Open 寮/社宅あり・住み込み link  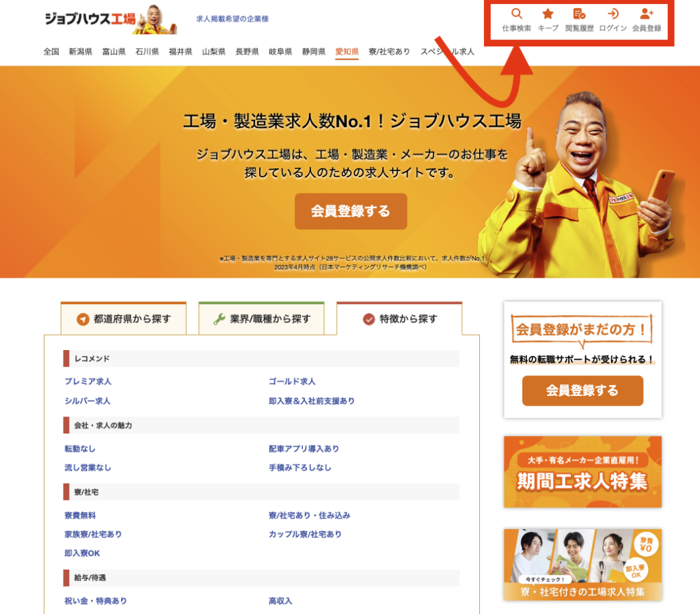tap(310, 516)
